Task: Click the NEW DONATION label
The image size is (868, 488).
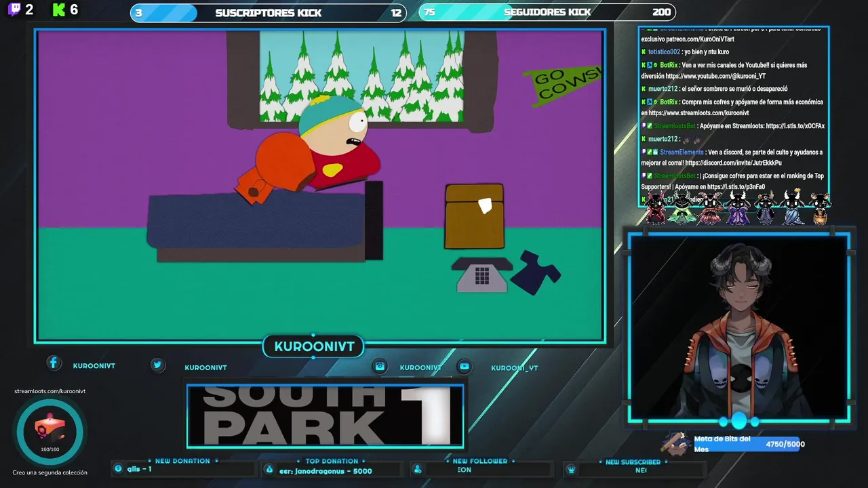Action: click(182, 461)
